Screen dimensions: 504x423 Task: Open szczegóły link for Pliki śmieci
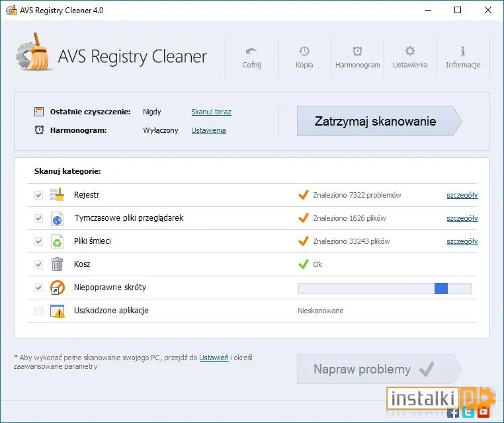click(x=462, y=241)
